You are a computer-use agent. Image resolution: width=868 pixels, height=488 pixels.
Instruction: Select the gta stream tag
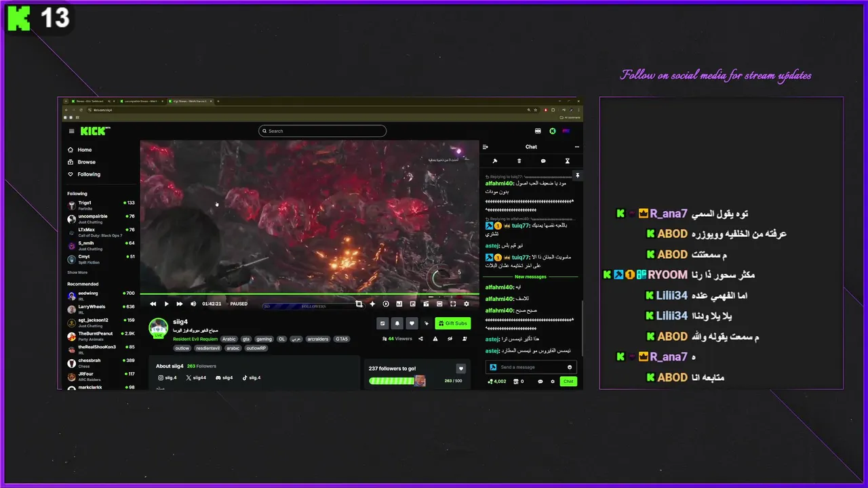coord(247,339)
